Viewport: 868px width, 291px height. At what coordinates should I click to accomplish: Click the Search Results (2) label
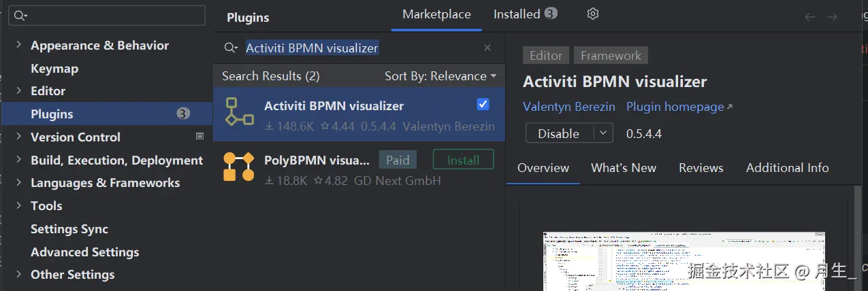pyautogui.click(x=270, y=76)
